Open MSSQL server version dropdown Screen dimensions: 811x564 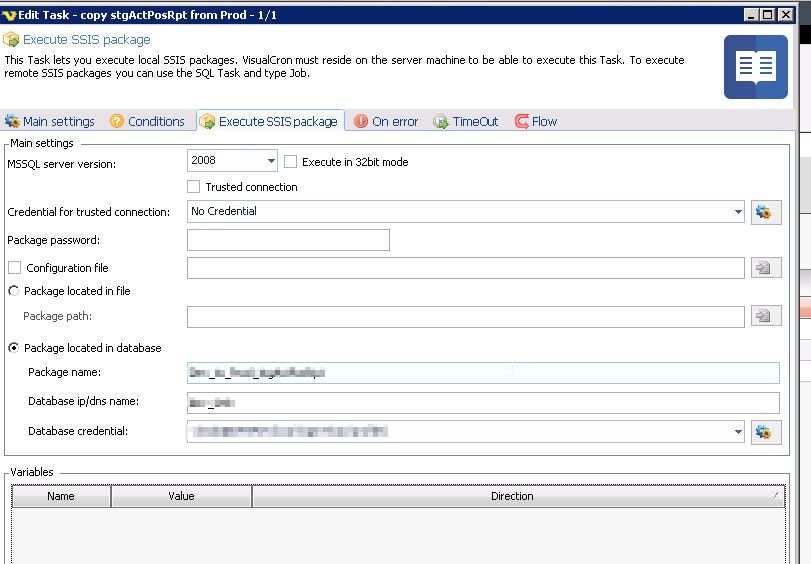click(271, 161)
